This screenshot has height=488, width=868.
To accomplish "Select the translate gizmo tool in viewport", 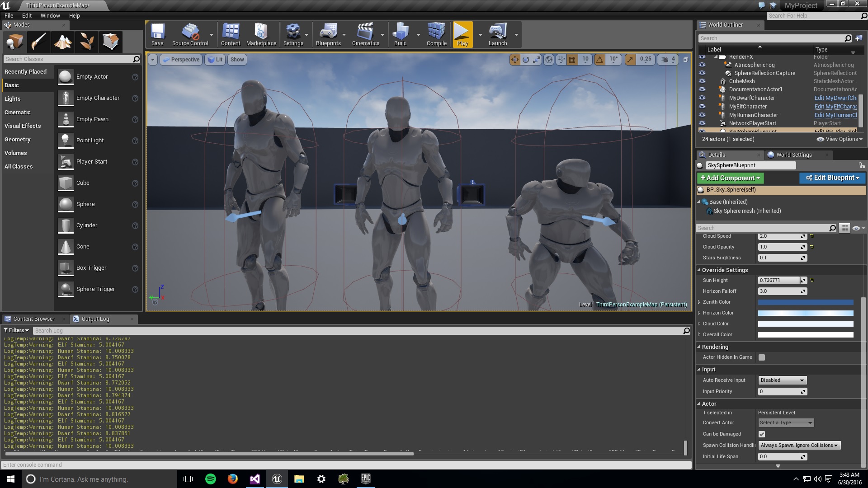I will 514,59.
